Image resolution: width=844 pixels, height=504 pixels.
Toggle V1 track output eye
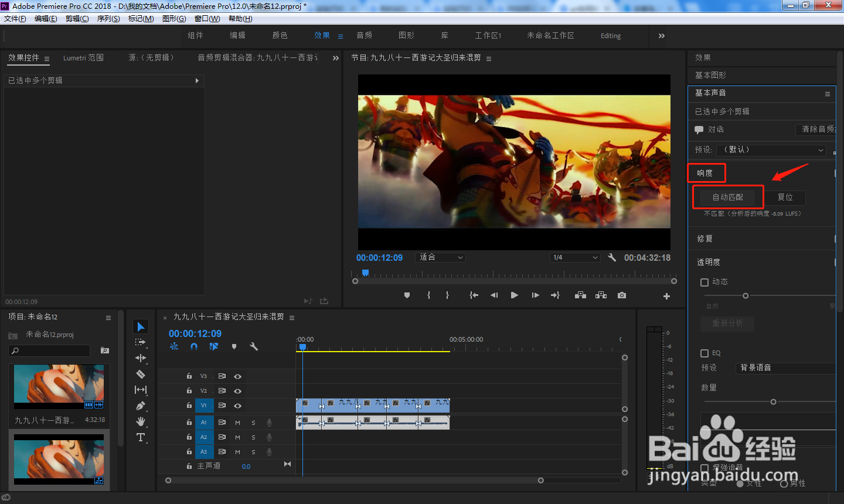pyautogui.click(x=238, y=406)
